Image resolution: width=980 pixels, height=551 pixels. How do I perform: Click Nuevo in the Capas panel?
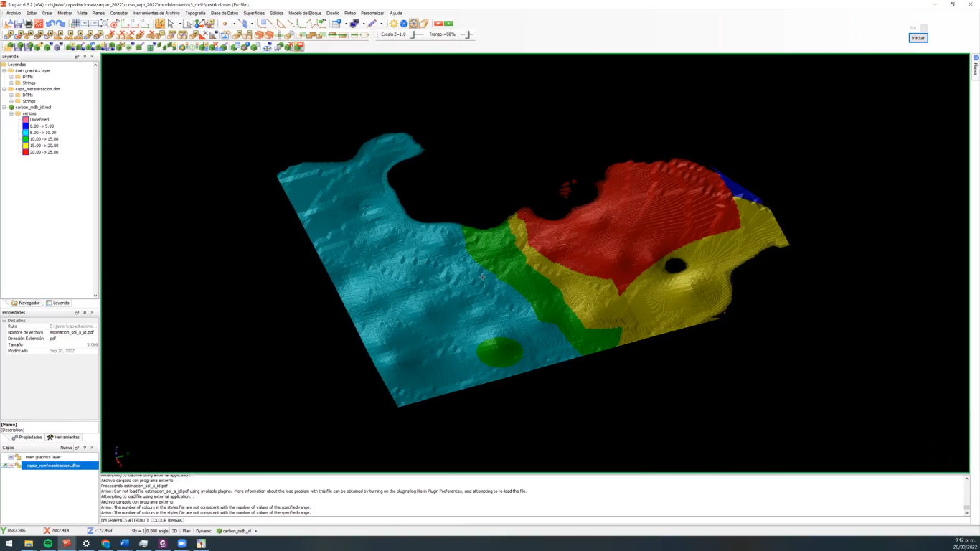click(66, 448)
